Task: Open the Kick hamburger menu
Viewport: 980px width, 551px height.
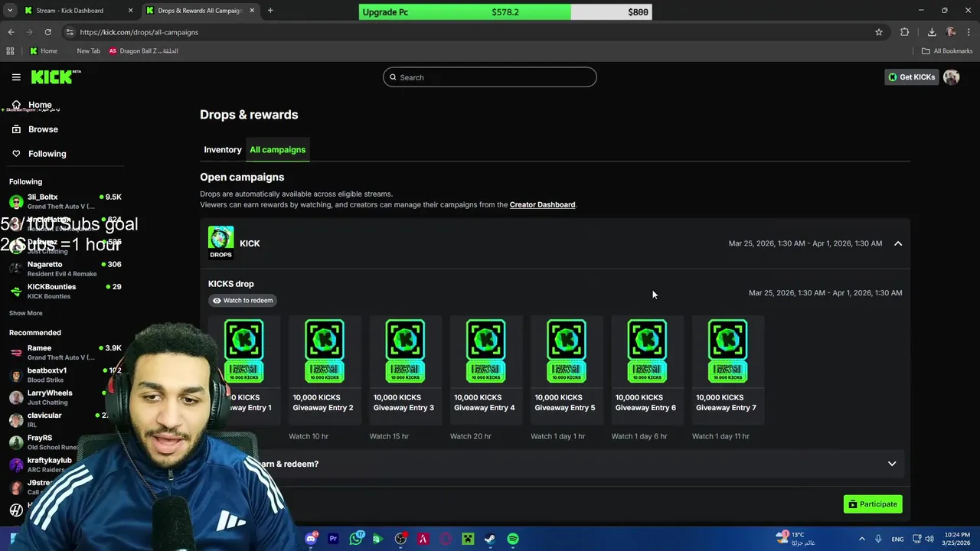Action: coord(16,77)
